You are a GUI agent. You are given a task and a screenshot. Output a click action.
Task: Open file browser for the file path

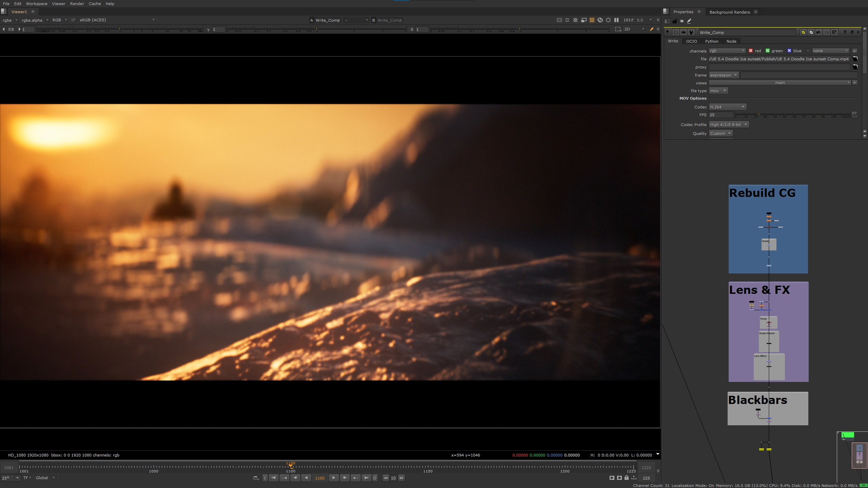[x=855, y=59]
